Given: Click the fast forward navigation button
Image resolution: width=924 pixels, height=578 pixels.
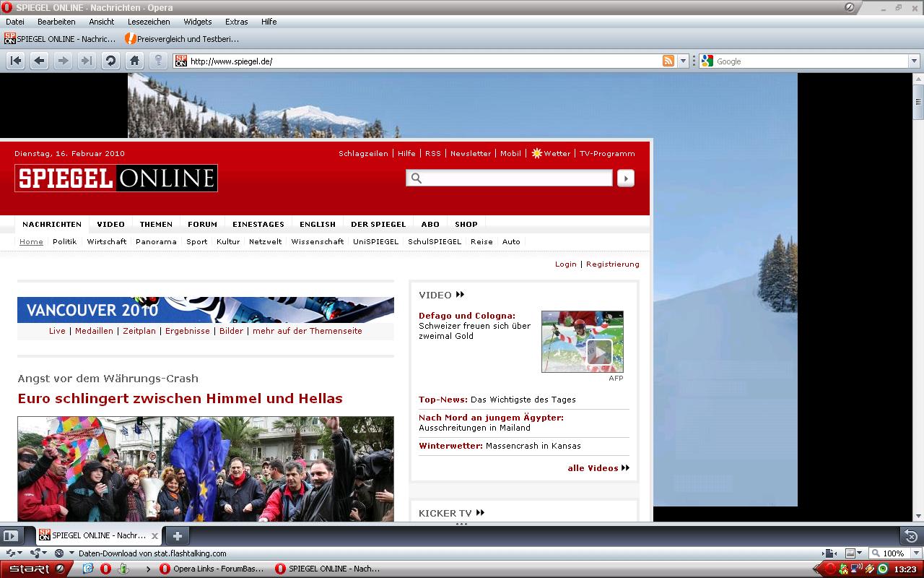Looking at the screenshot, I should coord(87,61).
